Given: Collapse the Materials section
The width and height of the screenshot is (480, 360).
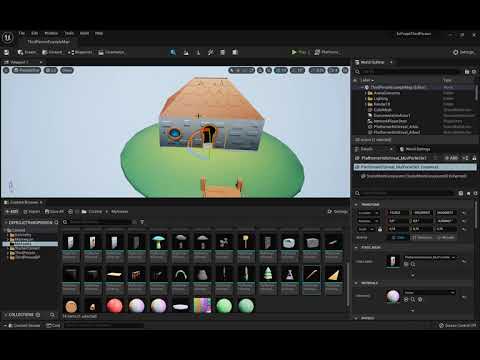Looking at the screenshot, I should point(356,283).
